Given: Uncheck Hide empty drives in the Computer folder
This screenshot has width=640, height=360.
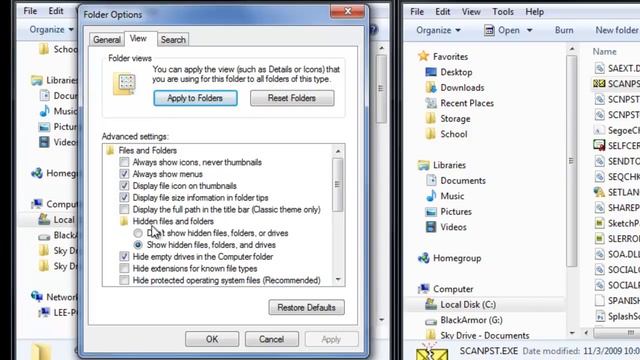Looking at the screenshot, I should coord(124,257).
